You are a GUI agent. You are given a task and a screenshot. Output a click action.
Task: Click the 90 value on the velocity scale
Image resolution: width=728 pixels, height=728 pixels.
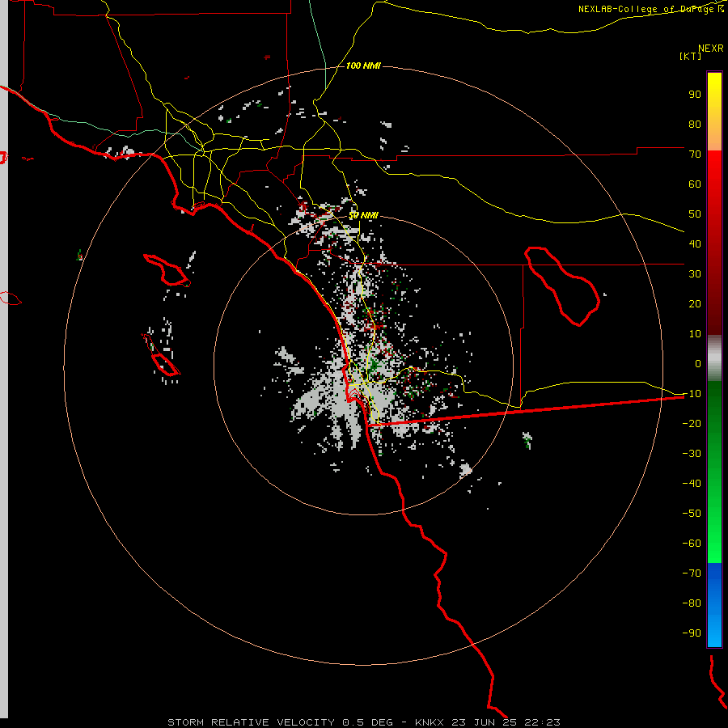coord(695,95)
